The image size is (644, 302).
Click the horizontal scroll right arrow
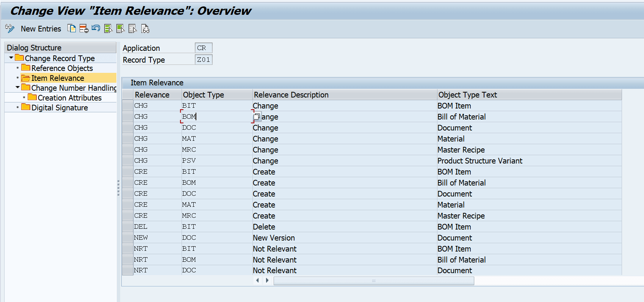click(267, 280)
